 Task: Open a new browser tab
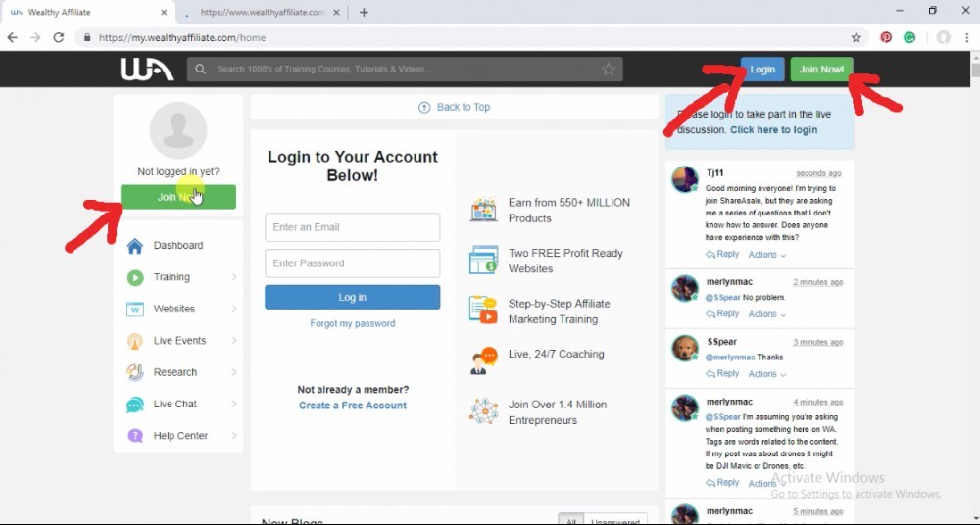click(364, 13)
